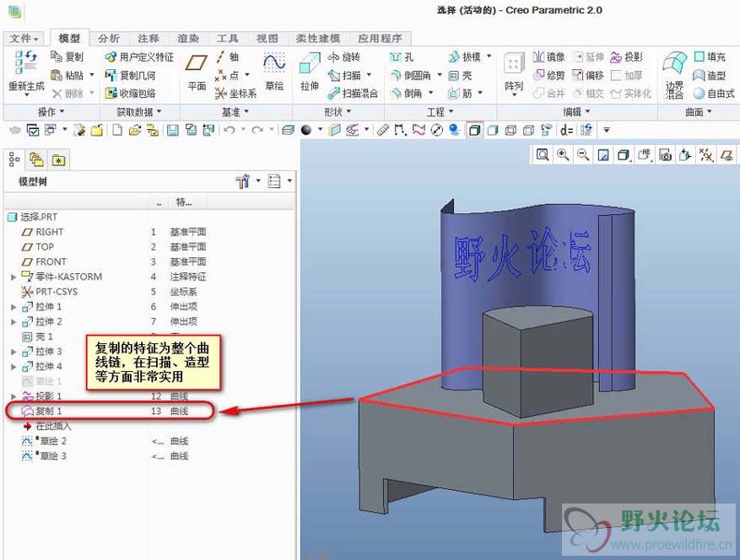Click the Paste (粘贴) ribbon command

point(67,75)
